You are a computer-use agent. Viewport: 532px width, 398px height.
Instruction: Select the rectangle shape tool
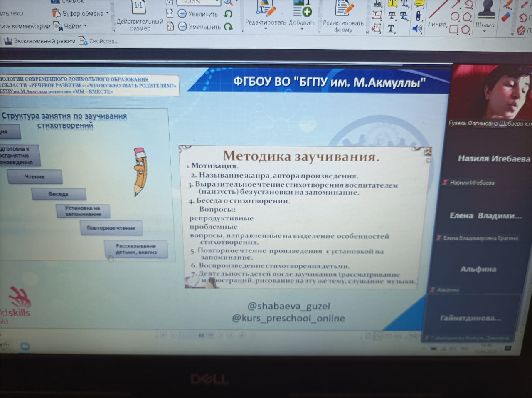pyautogui.click(x=453, y=30)
